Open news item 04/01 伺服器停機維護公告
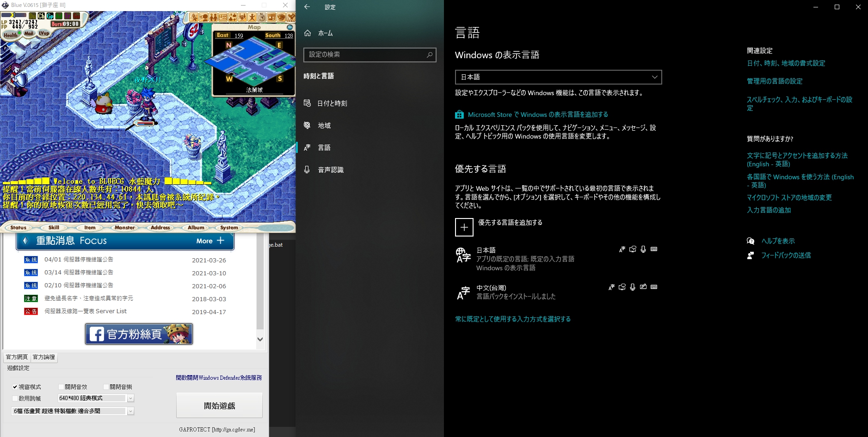Screen dimensions: 868x437 79,260
